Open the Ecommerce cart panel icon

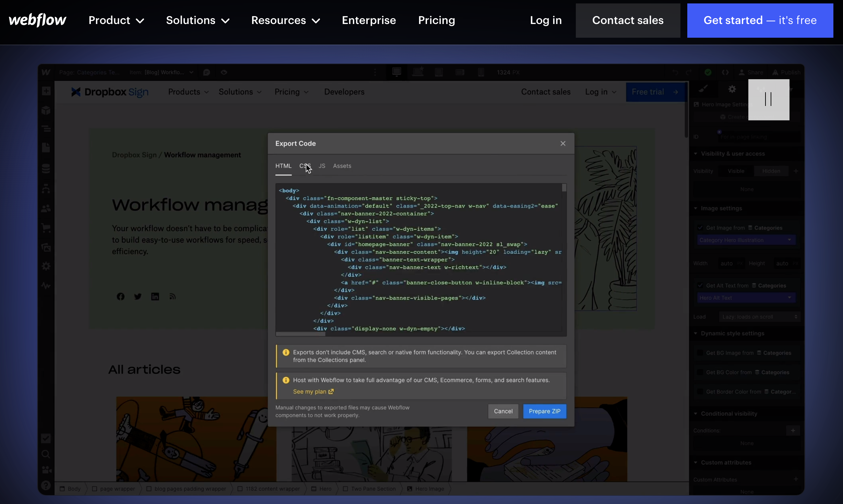46,228
